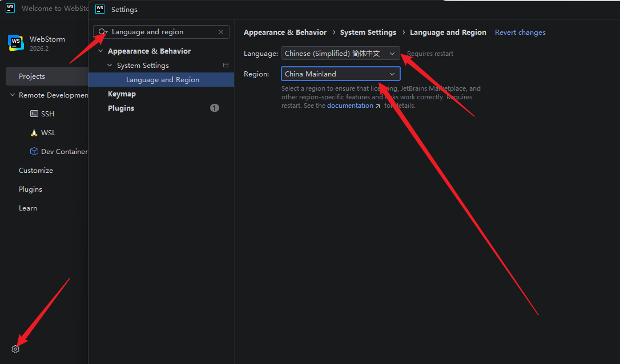Click System Settings breadcrumb
The width and height of the screenshot is (620, 364).
tap(368, 33)
